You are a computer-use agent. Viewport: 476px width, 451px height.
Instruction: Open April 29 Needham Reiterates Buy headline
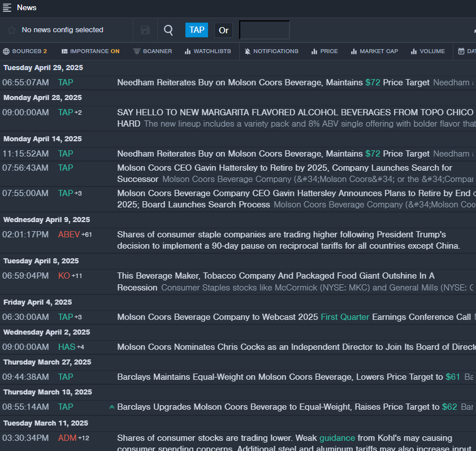[273, 83]
